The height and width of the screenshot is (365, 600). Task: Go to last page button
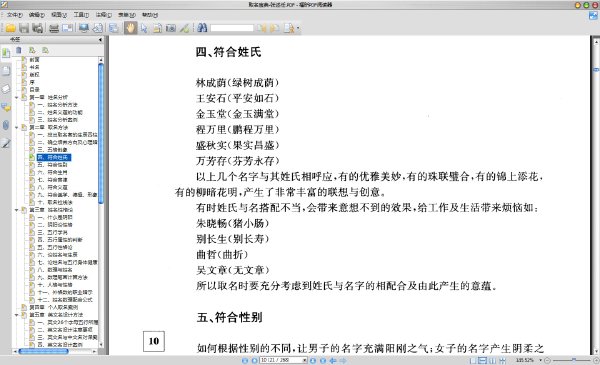point(323,360)
